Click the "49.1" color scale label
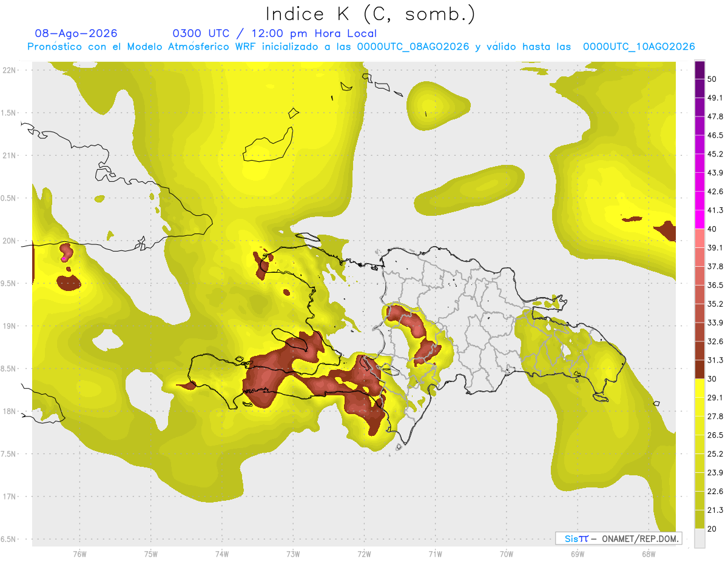Screen dimensions: 728x562 (715, 98)
